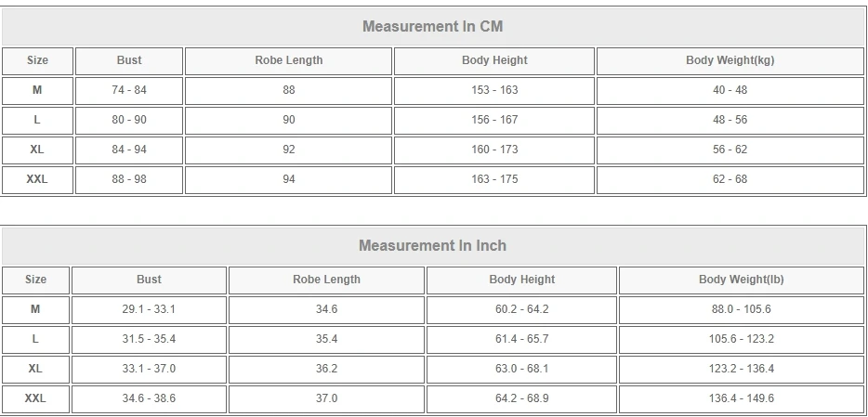868x417 pixels.
Task: Click the Body Height header in Inch table
Action: (521, 280)
